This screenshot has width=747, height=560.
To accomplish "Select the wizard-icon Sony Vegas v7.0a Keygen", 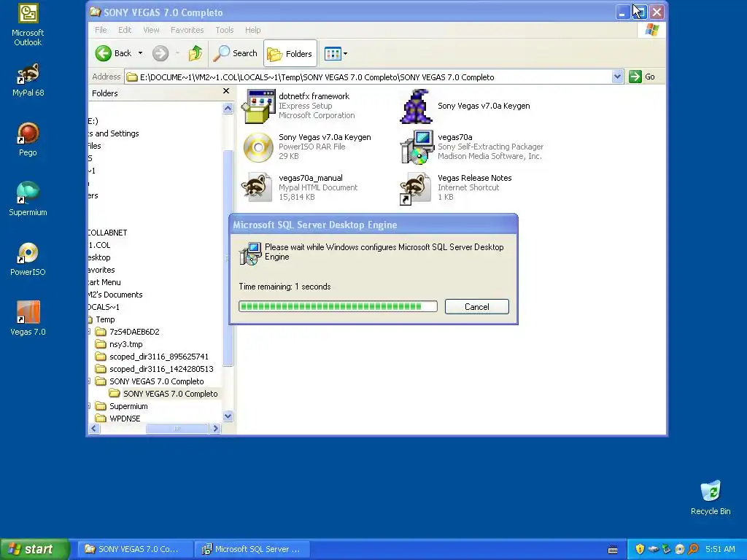I will 415,106.
